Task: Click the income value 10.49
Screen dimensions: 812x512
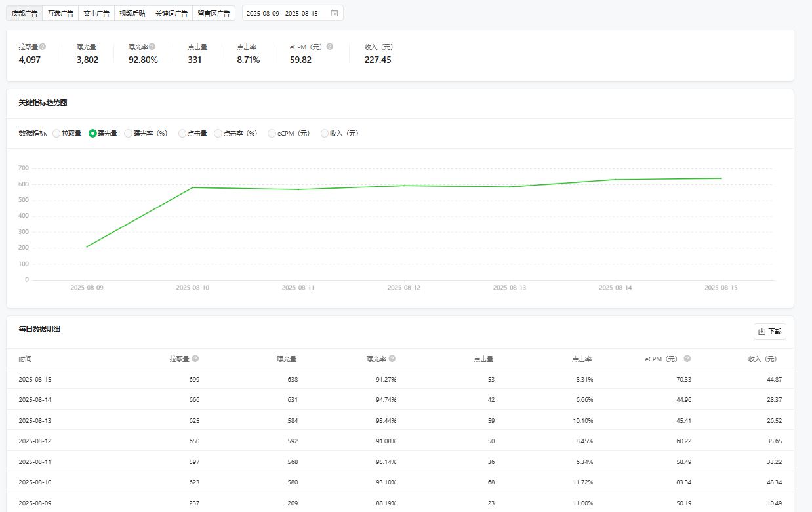Action: tap(774, 503)
